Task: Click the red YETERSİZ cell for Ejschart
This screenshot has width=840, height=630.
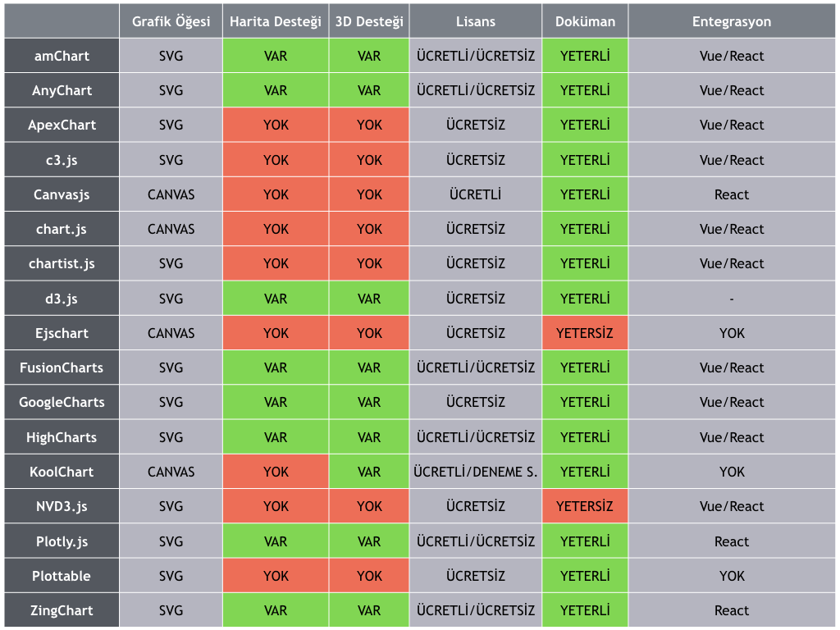Action: coord(585,333)
